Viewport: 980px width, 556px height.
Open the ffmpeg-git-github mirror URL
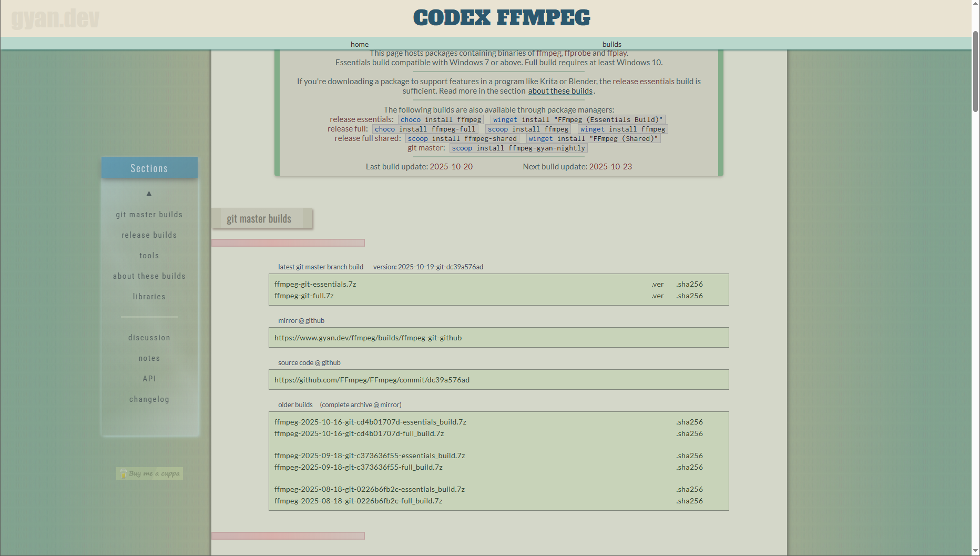tap(368, 338)
